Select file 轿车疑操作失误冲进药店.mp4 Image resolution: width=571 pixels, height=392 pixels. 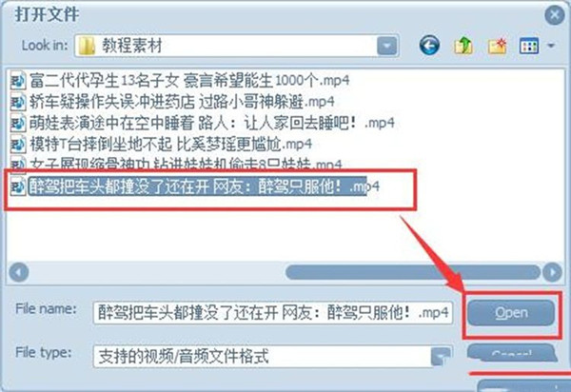click(x=182, y=102)
